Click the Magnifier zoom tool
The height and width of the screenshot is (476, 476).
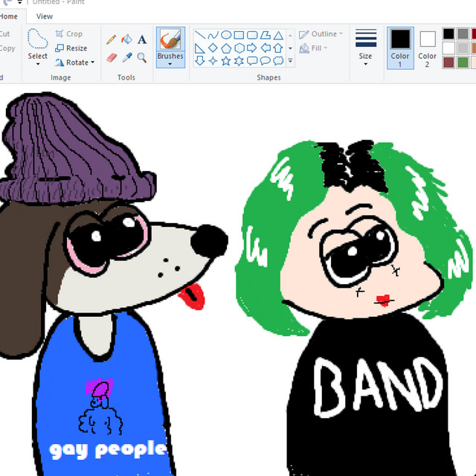pos(141,57)
